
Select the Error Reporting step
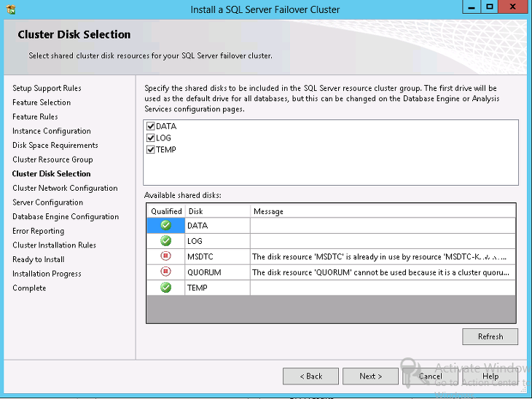(x=39, y=231)
